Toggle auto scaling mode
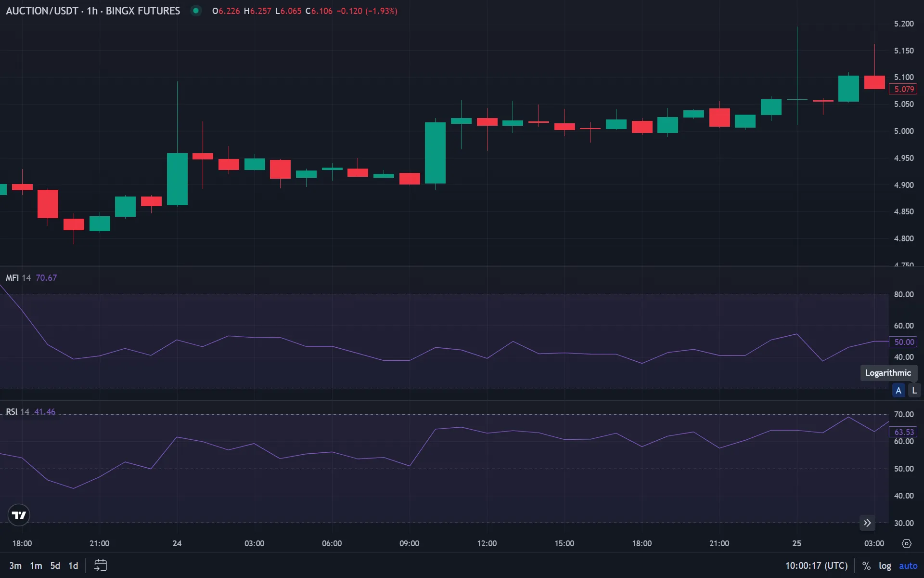 click(x=909, y=565)
